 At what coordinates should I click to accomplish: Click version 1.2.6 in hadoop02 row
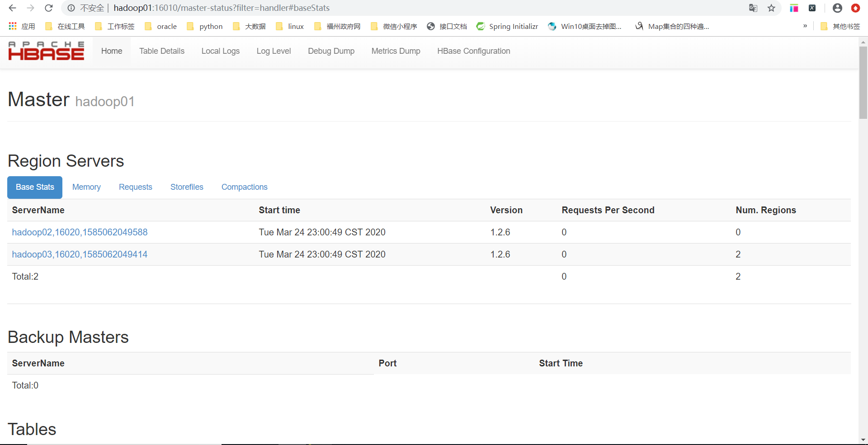500,232
